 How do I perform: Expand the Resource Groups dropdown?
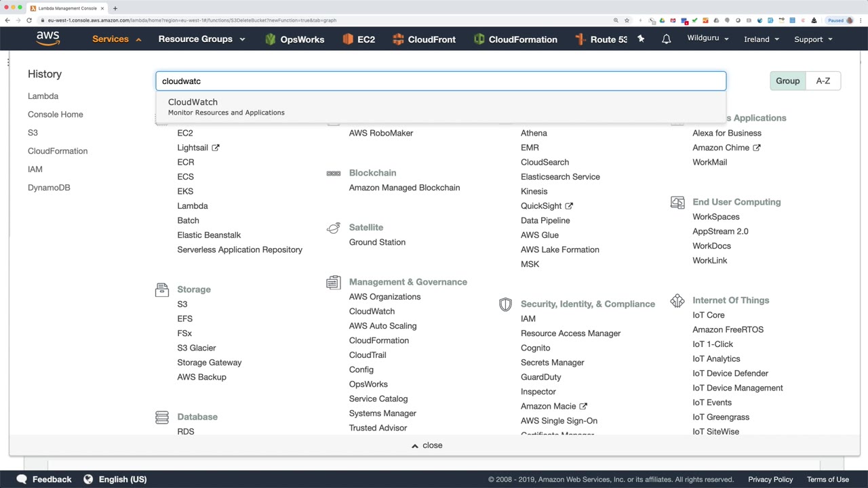pos(201,39)
